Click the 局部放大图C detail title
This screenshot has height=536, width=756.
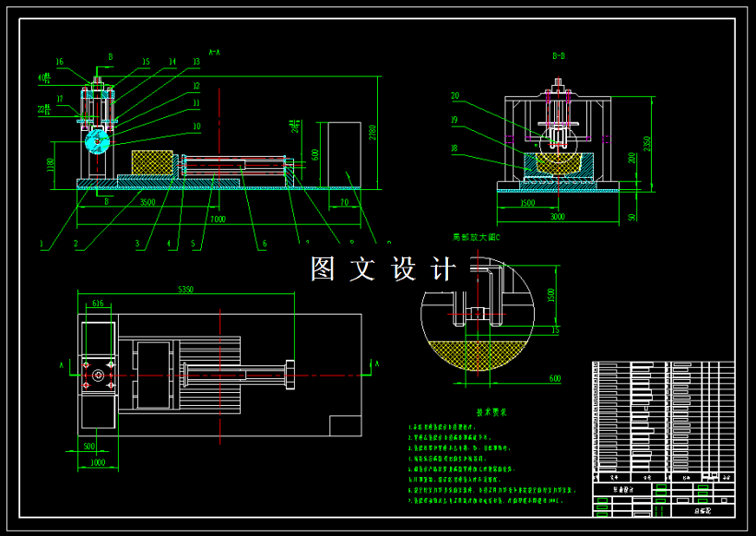pos(477,237)
